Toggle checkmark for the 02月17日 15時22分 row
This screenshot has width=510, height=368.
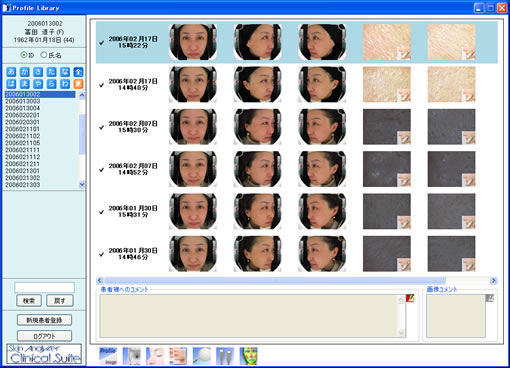(x=102, y=43)
